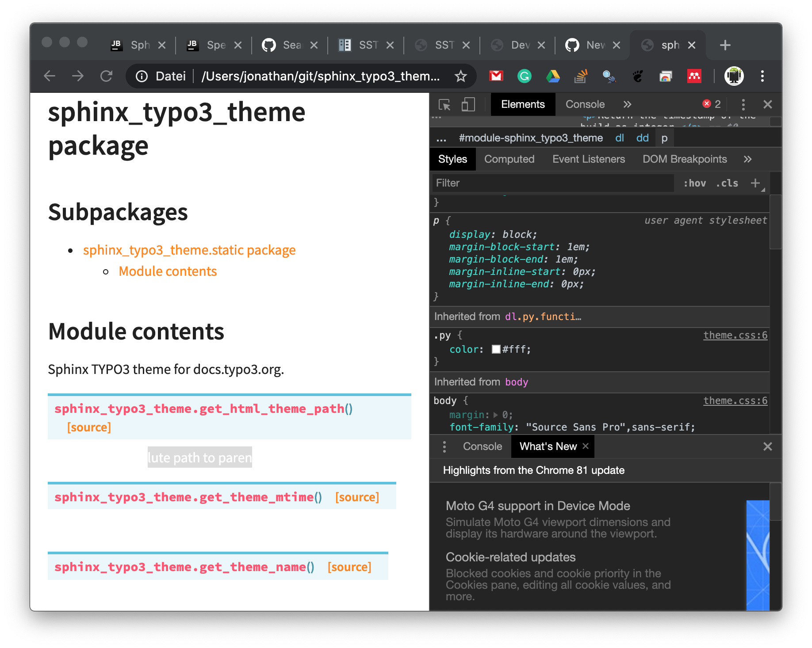Switch to the Elements panel
The height and width of the screenshot is (648, 812).
[523, 104]
